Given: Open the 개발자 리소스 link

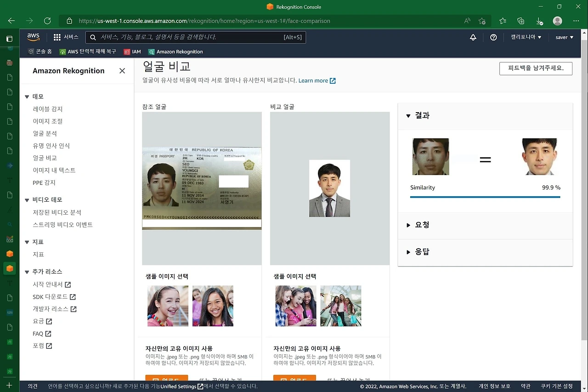Looking at the screenshot, I should [55, 309].
